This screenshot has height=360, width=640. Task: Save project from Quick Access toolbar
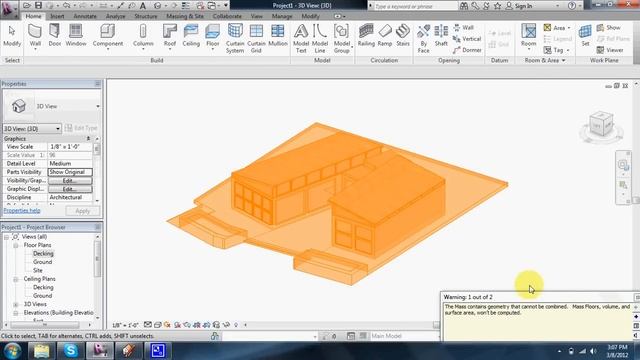pos(38,6)
